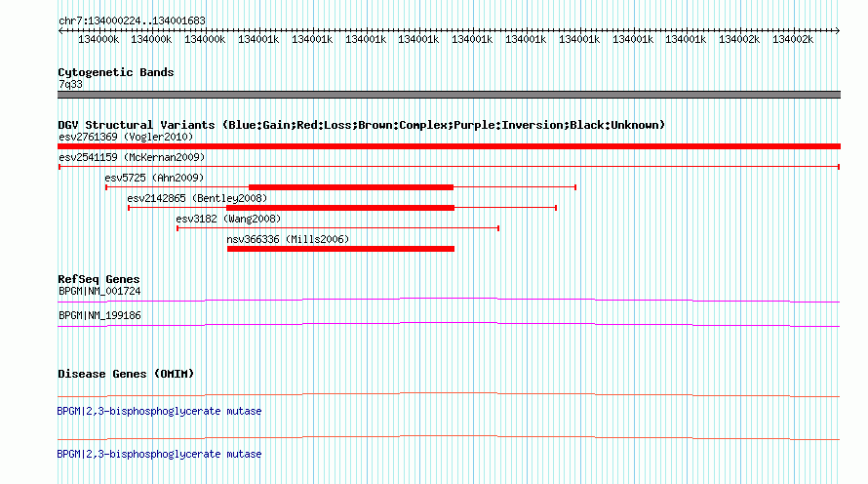Image resolution: width=868 pixels, height=484 pixels.
Task: Open the esv5725 (Ahn2009) variant label
Action: pos(154,178)
